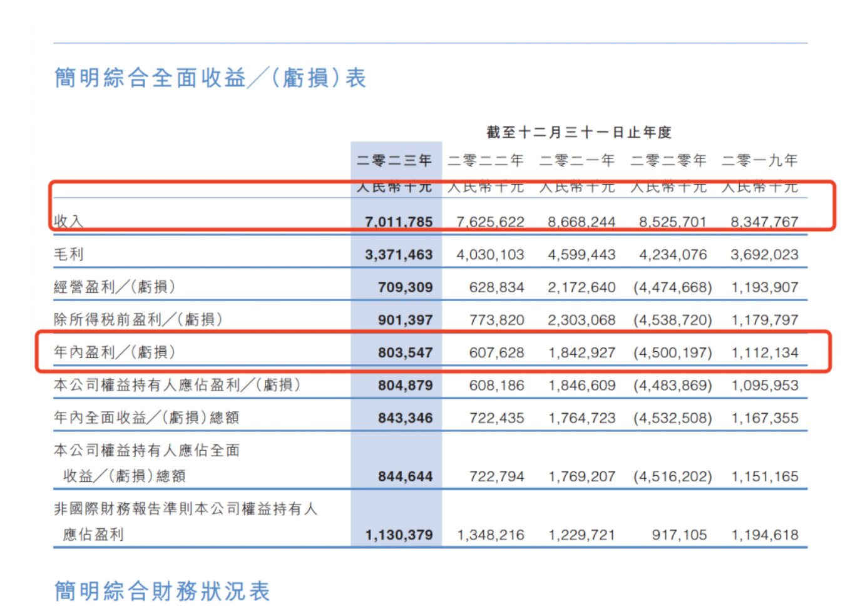Click the attributable comprehensive income value '1,769,207'
The width and height of the screenshot is (860, 616).
582,476
